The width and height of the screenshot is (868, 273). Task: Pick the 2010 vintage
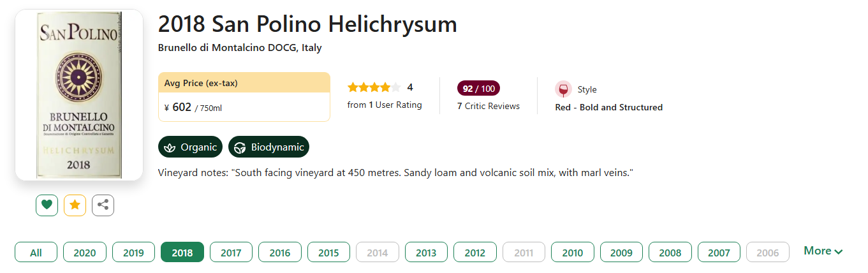click(572, 253)
